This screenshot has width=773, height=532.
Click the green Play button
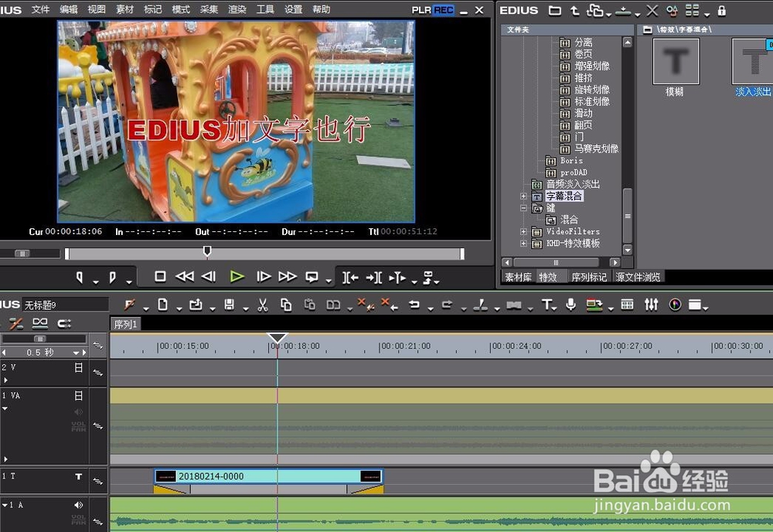(x=237, y=277)
